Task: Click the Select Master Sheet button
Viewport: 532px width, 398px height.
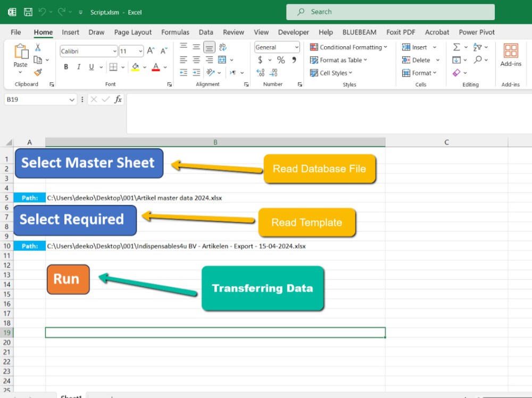Action: (89, 163)
